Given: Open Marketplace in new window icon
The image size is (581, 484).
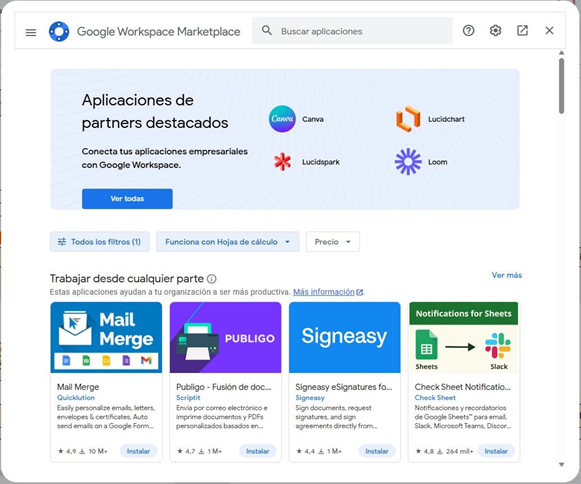Looking at the screenshot, I should (522, 31).
